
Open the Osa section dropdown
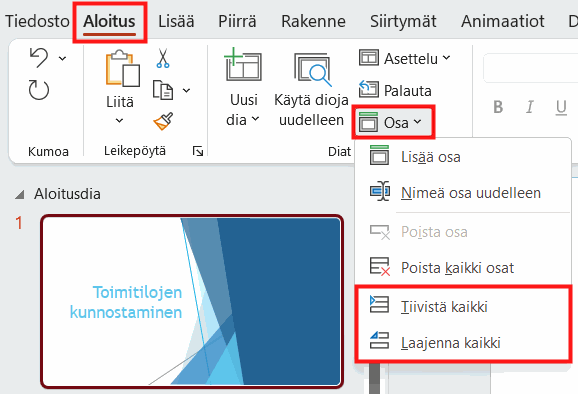pos(393,122)
